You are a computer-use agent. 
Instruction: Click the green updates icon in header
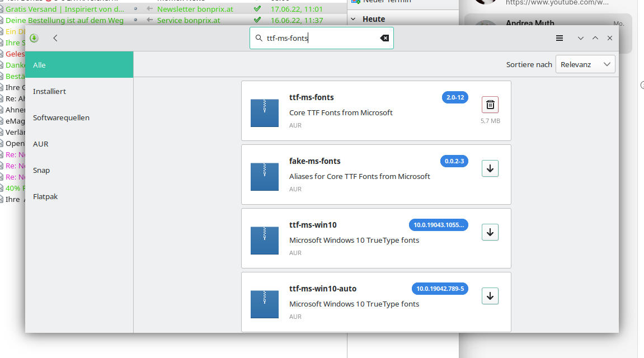(34, 38)
